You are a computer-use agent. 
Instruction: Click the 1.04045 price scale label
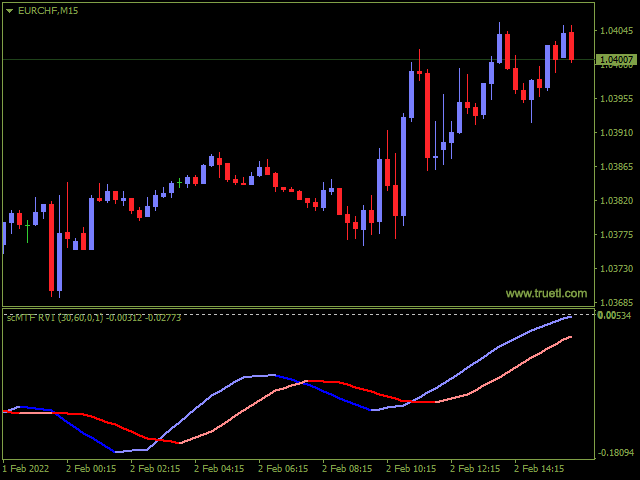[x=616, y=31]
